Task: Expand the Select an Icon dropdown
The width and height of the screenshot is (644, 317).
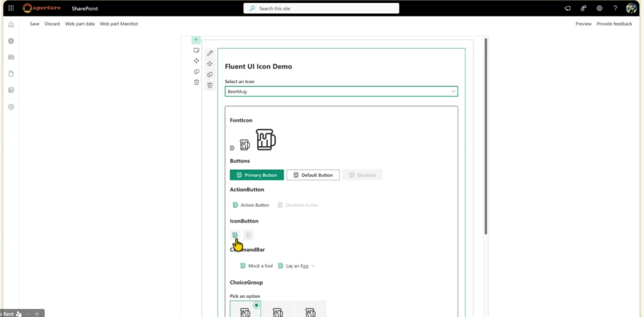Action: tap(341, 91)
